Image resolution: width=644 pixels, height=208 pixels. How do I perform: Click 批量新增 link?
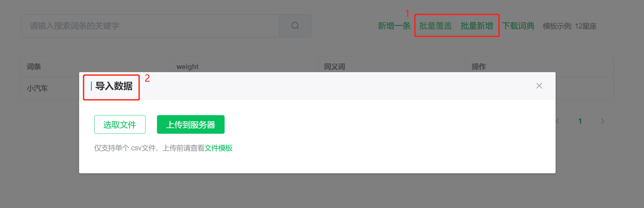[x=477, y=26]
